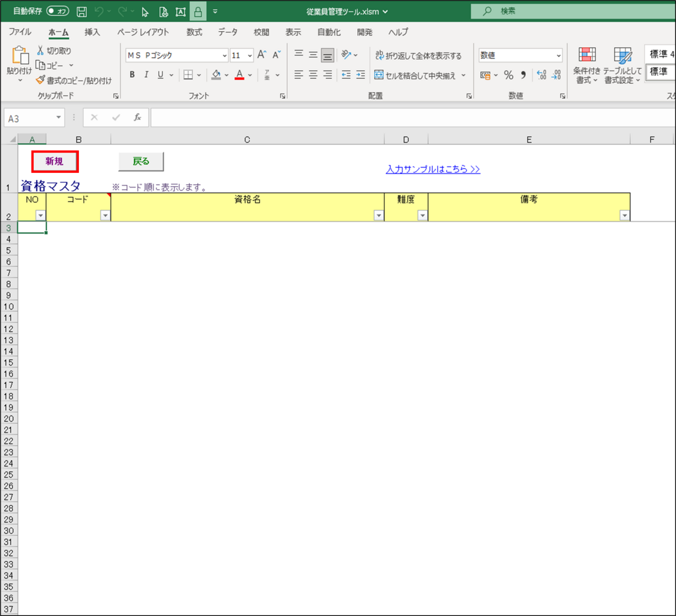Open the font name dropdown MS Pゴシック
Screen dimensions: 676x616
point(225,55)
